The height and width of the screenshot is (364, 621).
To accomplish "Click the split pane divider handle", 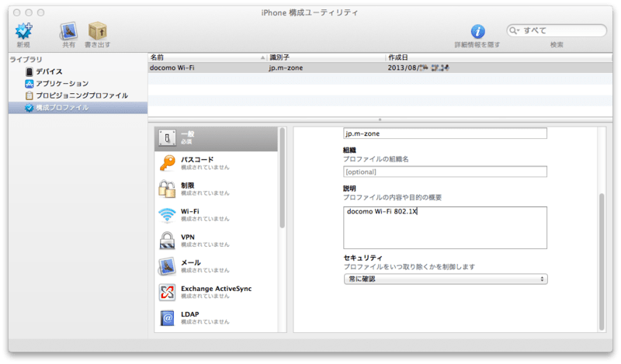I will tap(380, 120).
